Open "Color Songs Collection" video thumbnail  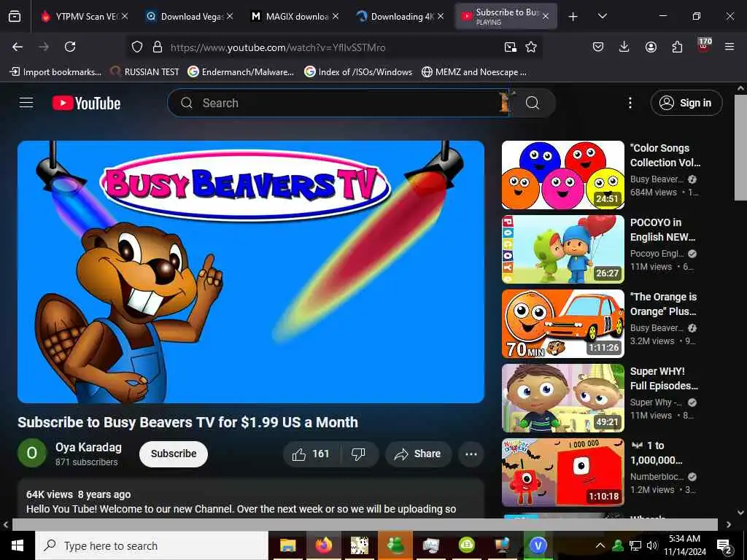tap(562, 175)
